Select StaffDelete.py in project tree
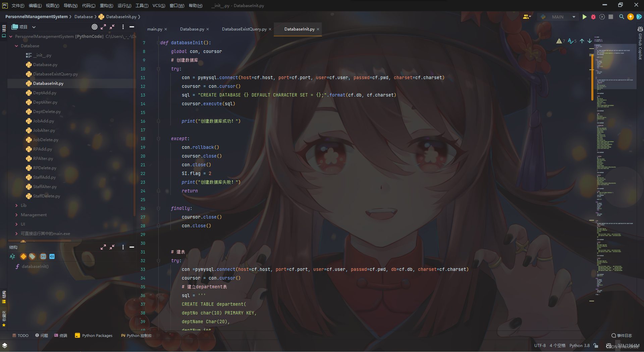 (46, 196)
